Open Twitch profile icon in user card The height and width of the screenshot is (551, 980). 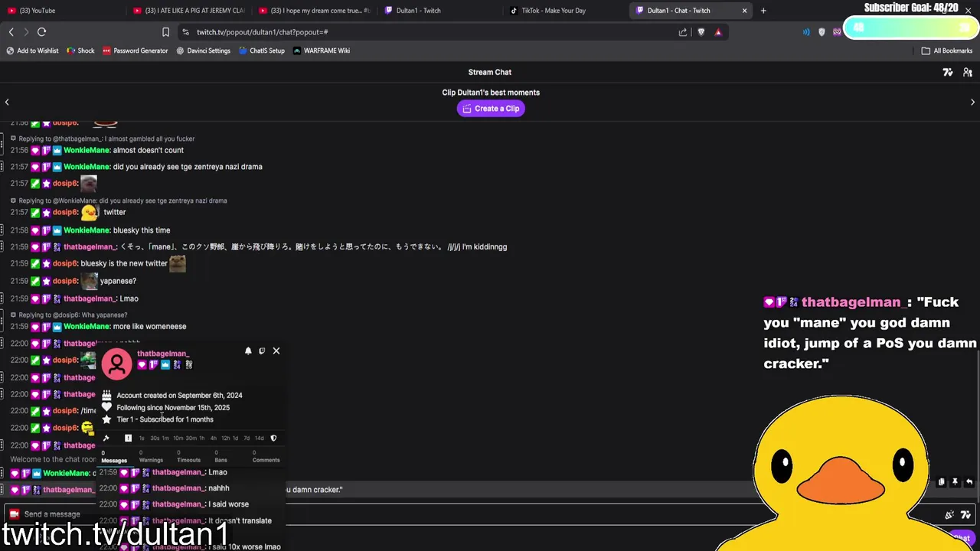pos(262,350)
